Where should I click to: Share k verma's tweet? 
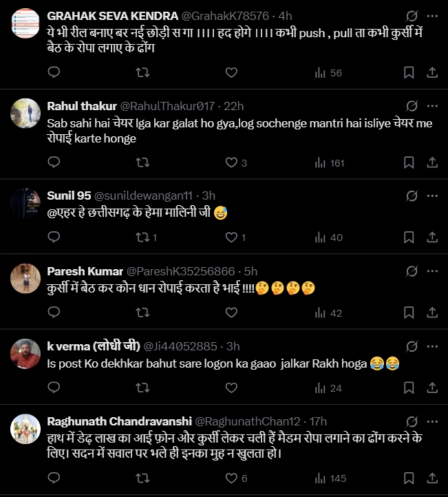(432, 388)
